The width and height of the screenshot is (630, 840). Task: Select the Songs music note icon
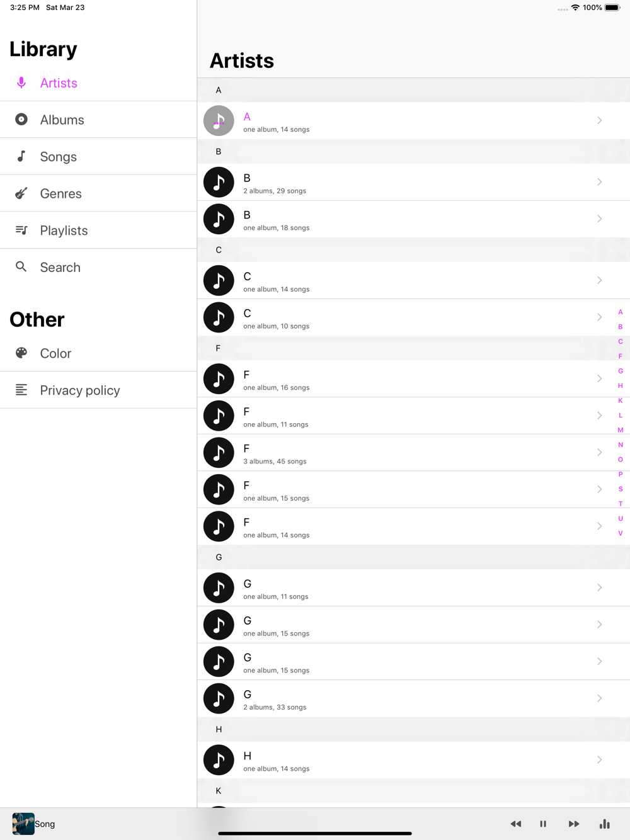[21, 156]
